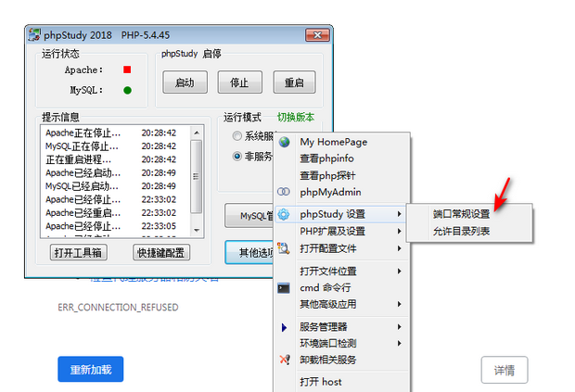Click the log list scrollbar thumb
This screenshot has width=575, height=392.
pyautogui.click(x=197, y=176)
